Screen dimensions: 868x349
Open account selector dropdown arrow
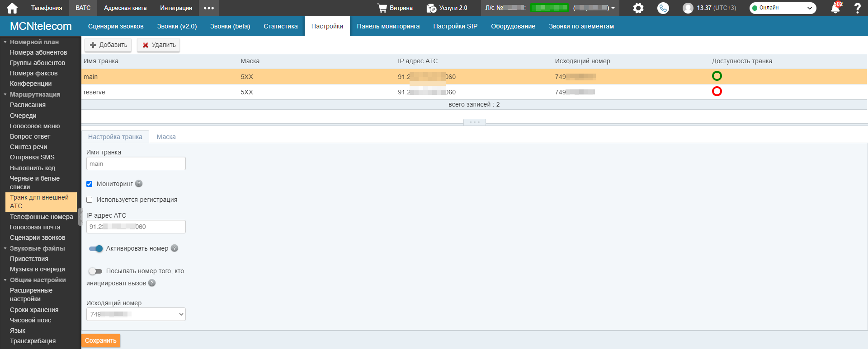pos(613,8)
